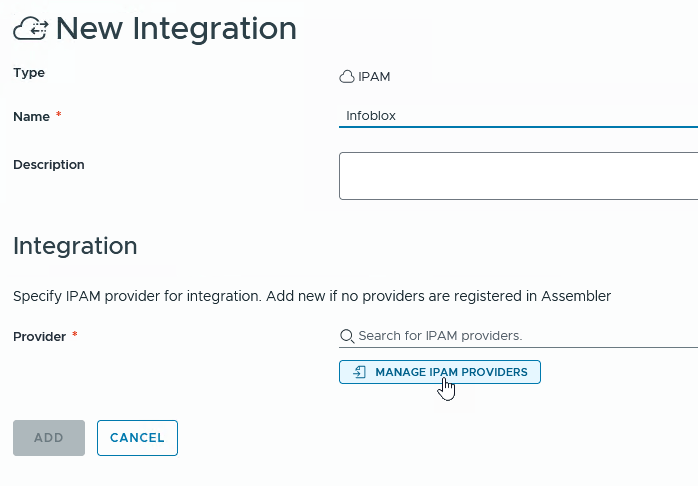Click the New Integration page title
This screenshot has height=486, width=698.
pyautogui.click(x=176, y=29)
